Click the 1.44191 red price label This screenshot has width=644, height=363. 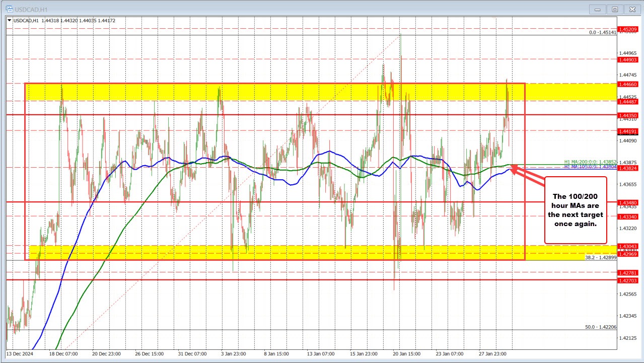click(x=628, y=131)
